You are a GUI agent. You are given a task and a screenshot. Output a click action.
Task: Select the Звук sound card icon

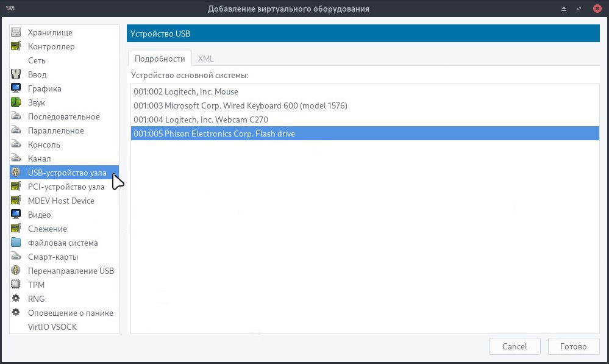[x=16, y=102]
